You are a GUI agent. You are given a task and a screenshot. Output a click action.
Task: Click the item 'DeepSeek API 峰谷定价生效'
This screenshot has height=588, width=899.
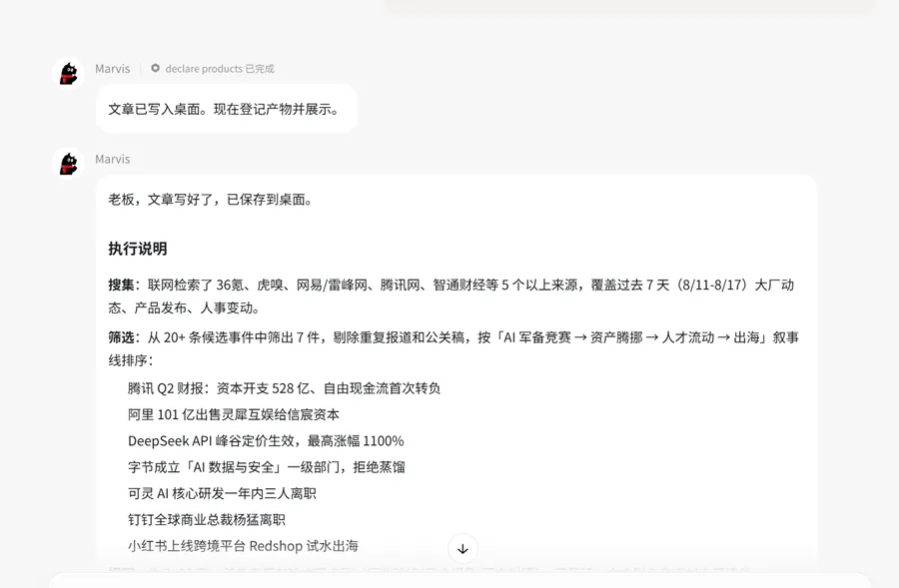pos(212,441)
